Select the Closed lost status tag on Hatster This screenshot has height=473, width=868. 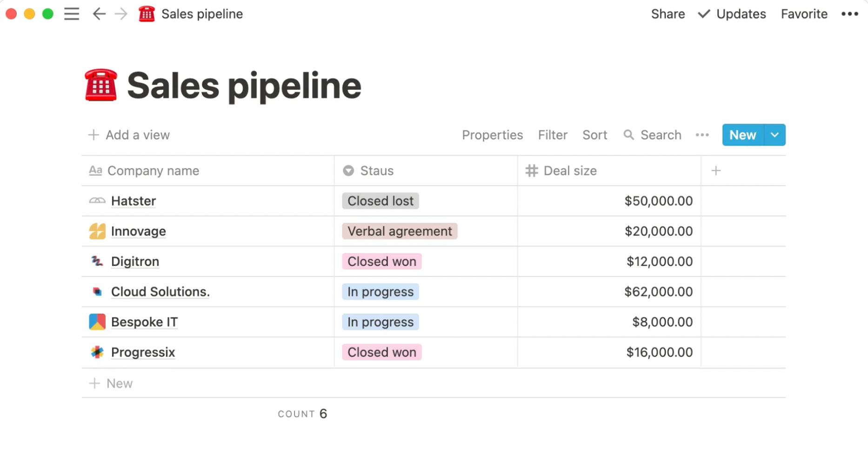(x=380, y=201)
